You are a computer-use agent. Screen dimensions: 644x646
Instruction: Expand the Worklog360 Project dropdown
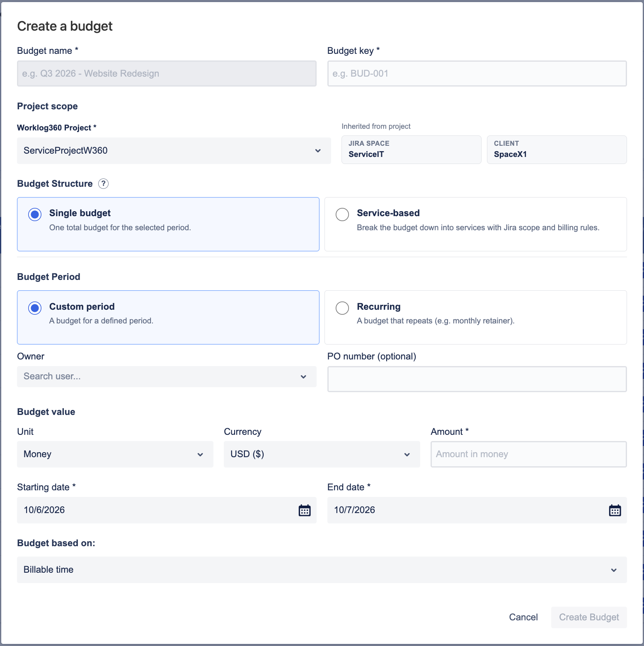(x=174, y=151)
